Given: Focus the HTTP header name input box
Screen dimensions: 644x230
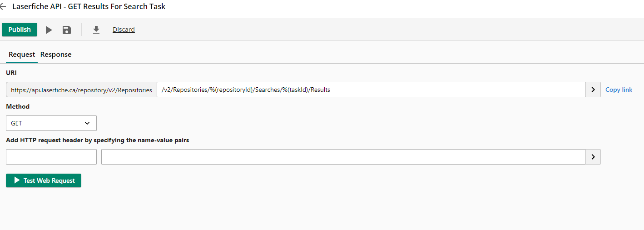Looking at the screenshot, I should tap(51, 157).
